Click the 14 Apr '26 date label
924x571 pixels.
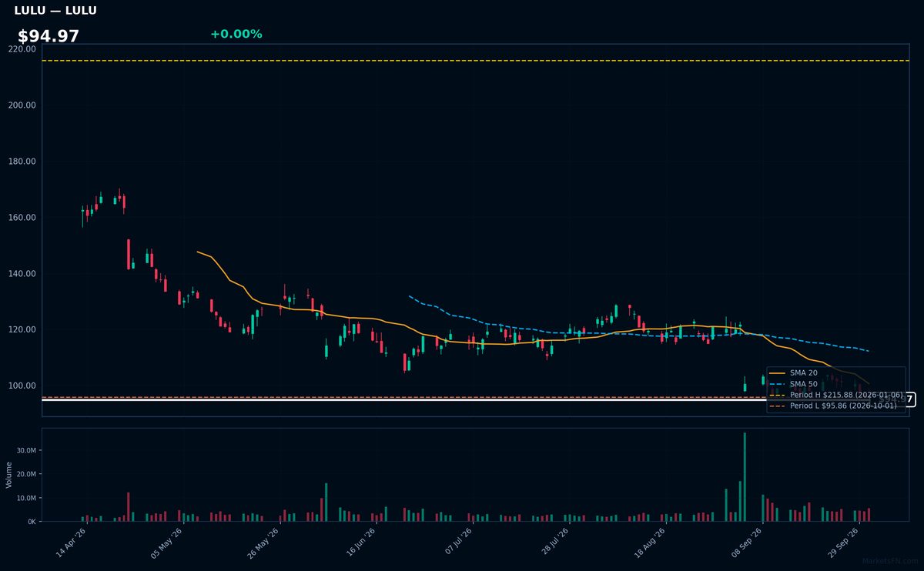(x=71, y=543)
